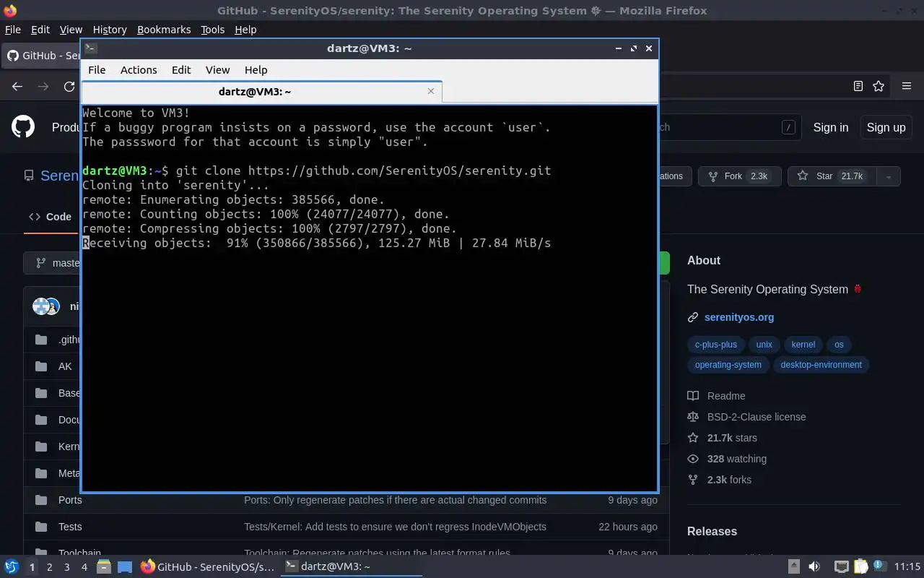924x578 pixels.
Task: Click the scale icon beside BSD-2-Clause license
Action: 693,417
